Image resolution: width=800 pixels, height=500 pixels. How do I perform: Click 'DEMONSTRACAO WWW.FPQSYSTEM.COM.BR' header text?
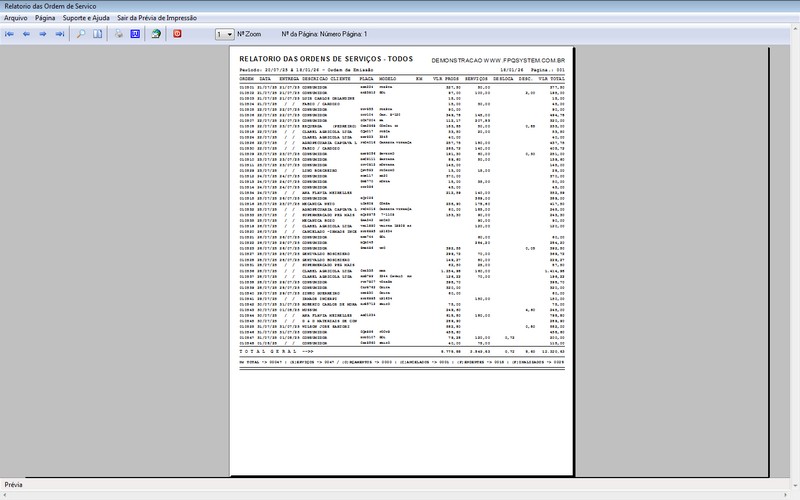click(x=498, y=60)
